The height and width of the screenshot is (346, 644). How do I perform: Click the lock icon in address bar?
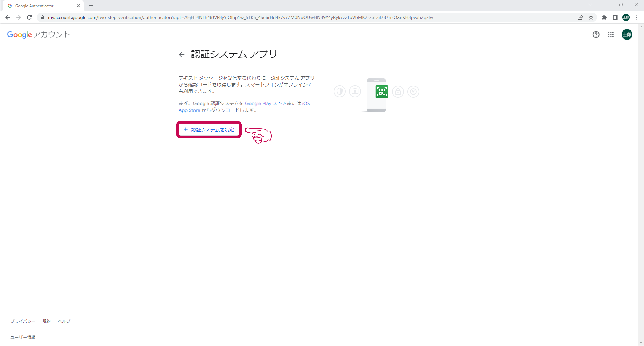[x=42, y=17]
